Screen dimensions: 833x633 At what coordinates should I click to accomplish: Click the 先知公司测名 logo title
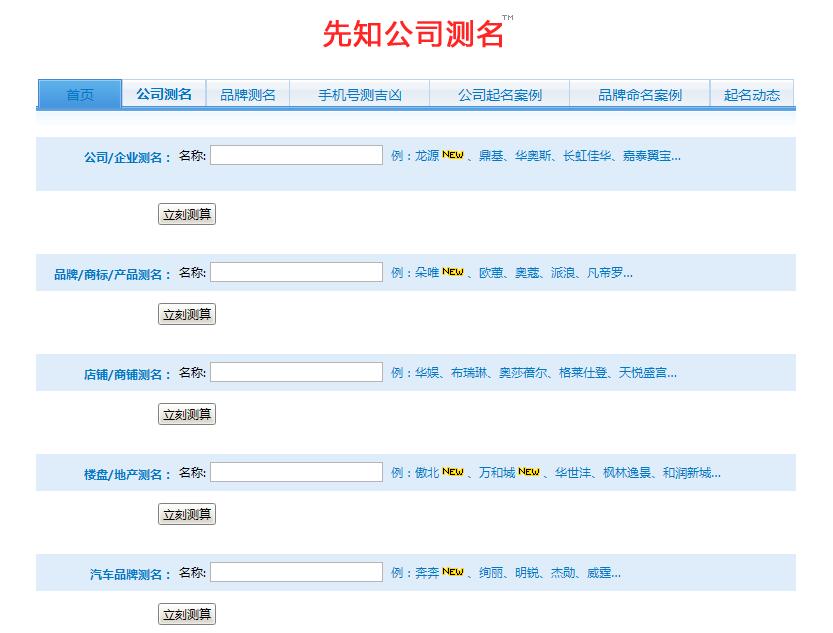(413, 34)
